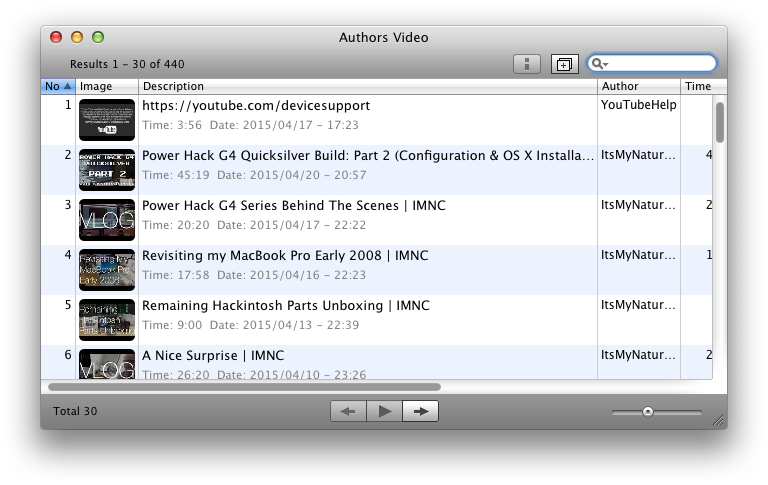Screen dimensions: 768x485
Task: Click the Image column header
Action: tap(107, 86)
